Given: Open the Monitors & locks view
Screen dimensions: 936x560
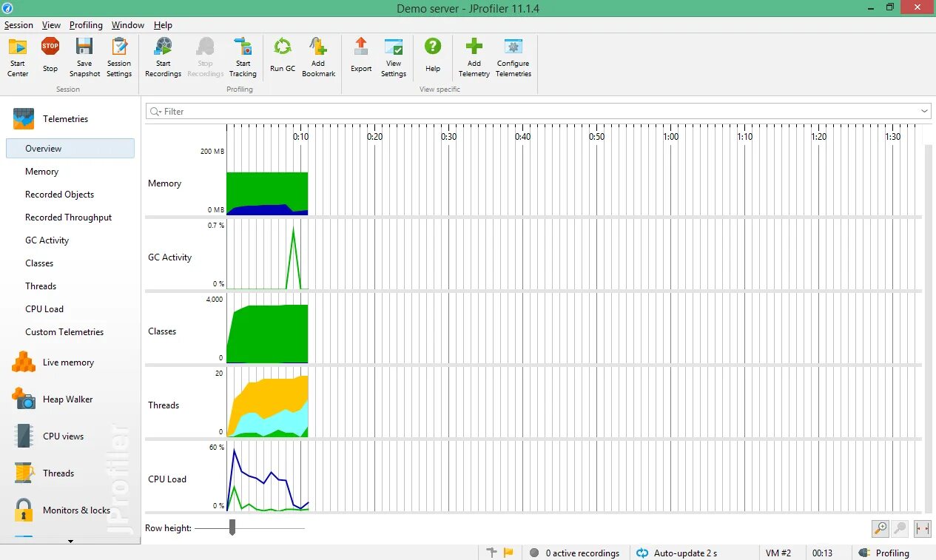Looking at the screenshot, I should (x=77, y=510).
